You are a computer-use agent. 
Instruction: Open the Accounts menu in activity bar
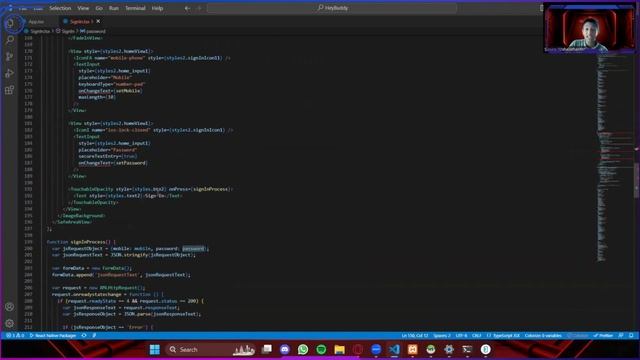tap(10, 307)
